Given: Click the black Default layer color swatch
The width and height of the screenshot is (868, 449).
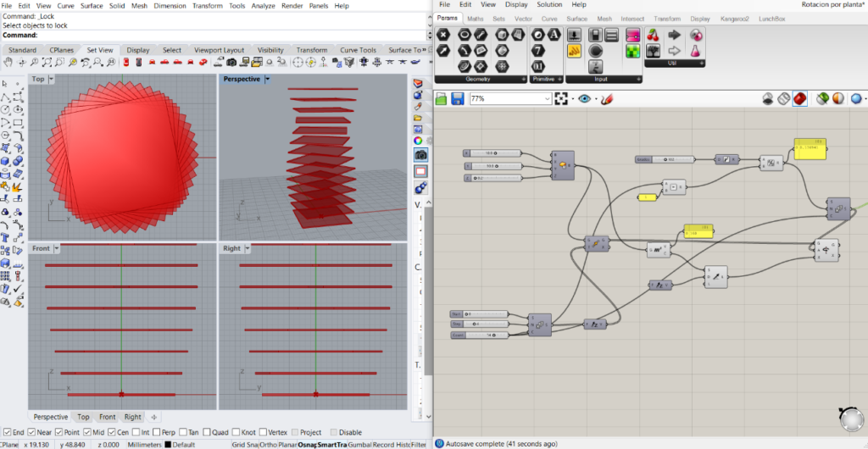Looking at the screenshot, I should pyautogui.click(x=168, y=445).
